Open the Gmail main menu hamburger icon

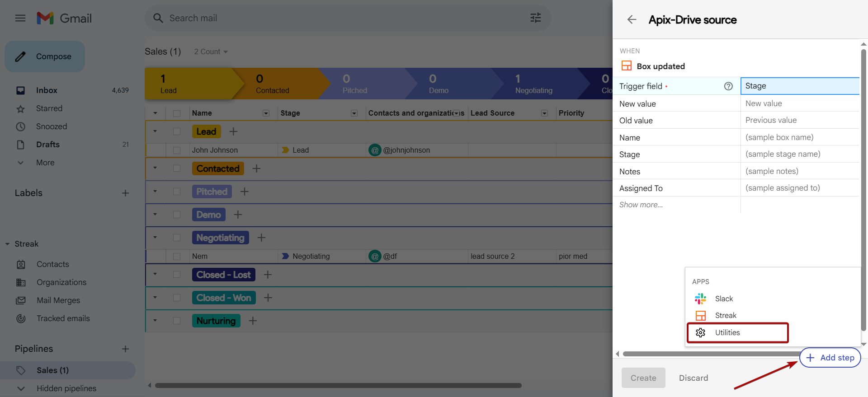coord(20,18)
